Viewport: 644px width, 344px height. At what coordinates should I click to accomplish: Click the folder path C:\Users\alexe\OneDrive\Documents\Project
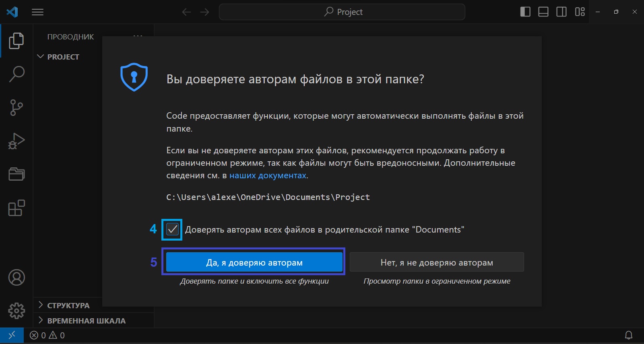[x=268, y=197]
